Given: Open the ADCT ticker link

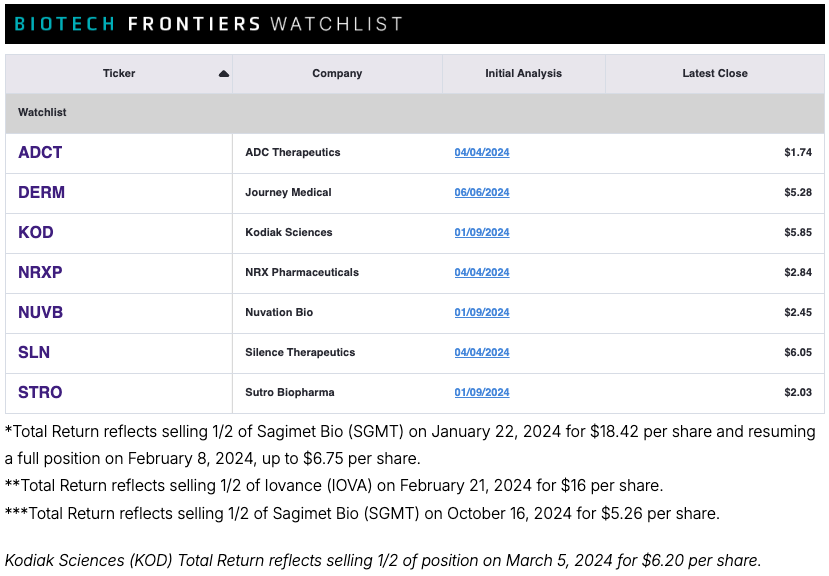Looking at the screenshot, I should [40, 152].
